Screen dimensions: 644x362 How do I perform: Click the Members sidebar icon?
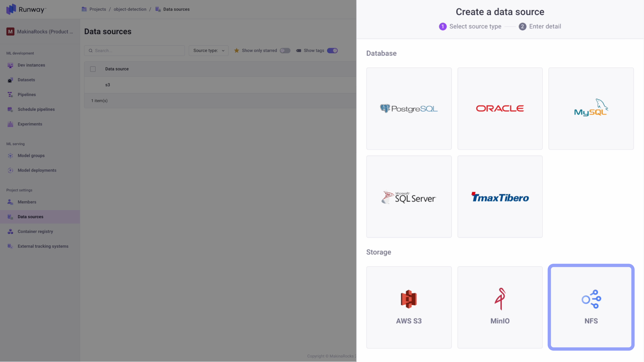(10, 202)
